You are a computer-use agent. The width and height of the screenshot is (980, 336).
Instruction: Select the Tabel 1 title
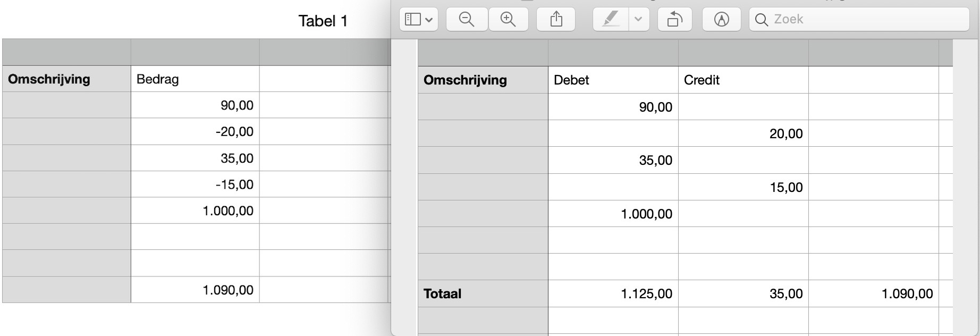point(323,21)
